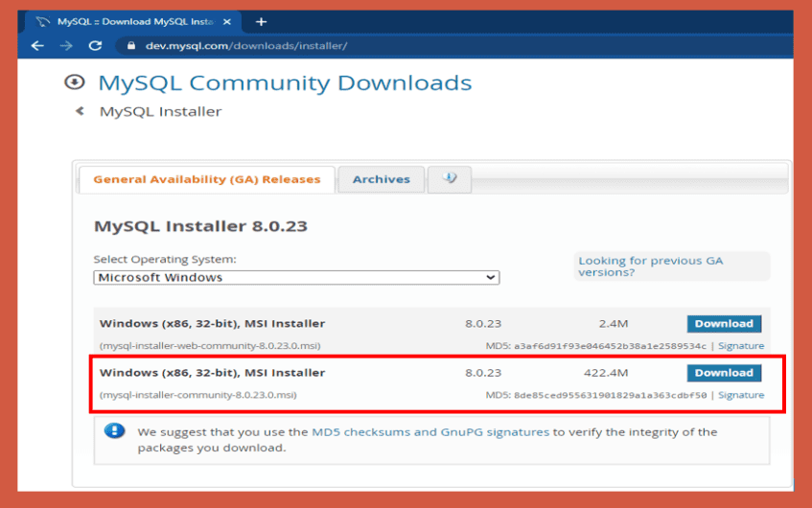Switch to the Archives tab
812x508 pixels.
pos(382,179)
